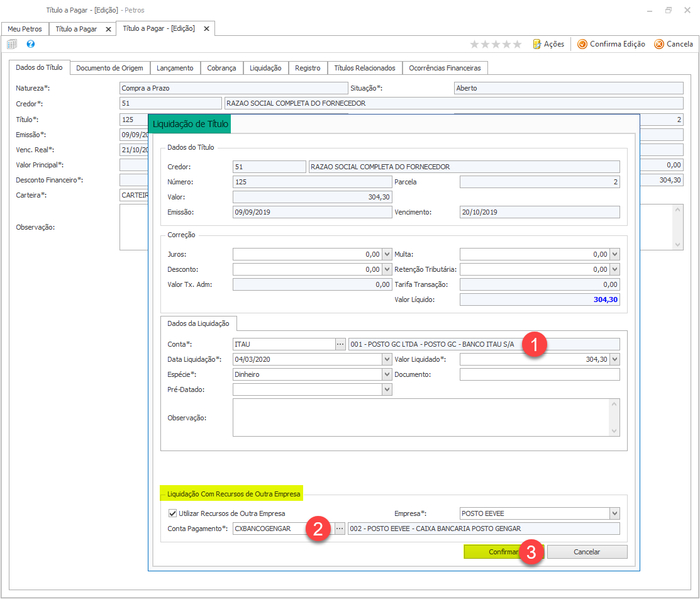Expand the Juros dropdown arrow

tap(387, 254)
